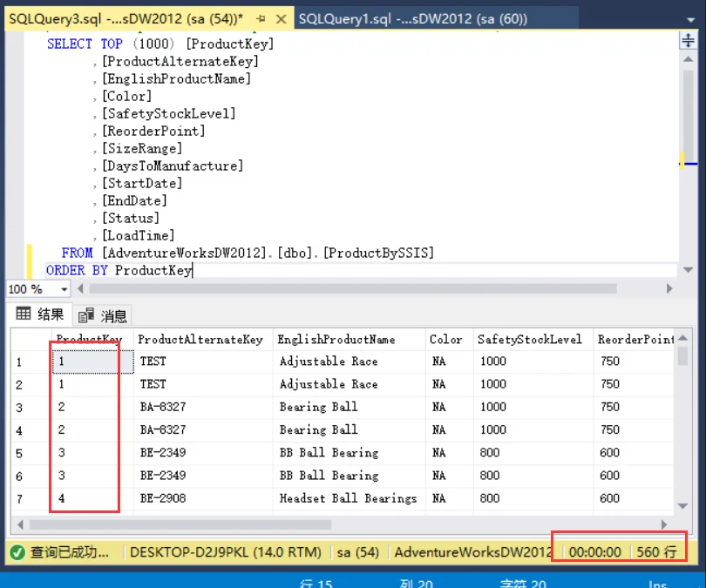Open the active documents list dropdown
This screenshot has width=706, height=588.
pyautogui.click(x=690, y=20)
